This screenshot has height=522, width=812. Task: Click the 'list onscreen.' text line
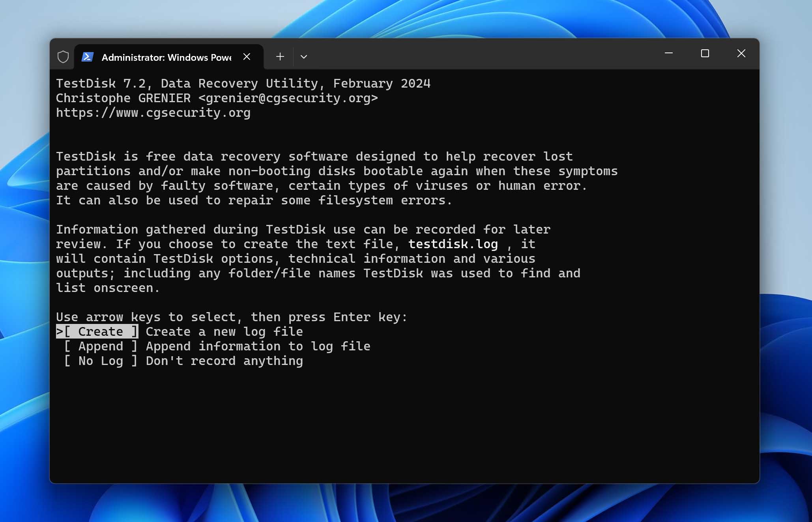(x=108, y=288)
